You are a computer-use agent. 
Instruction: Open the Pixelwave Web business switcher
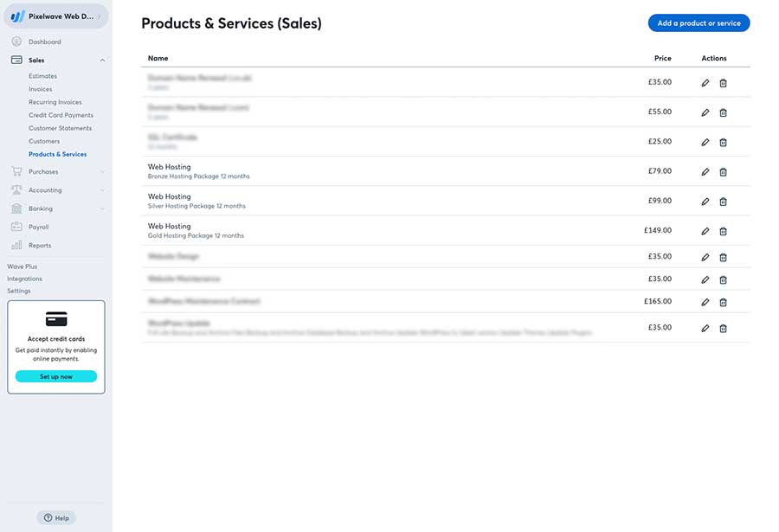[x=56, y=16]
